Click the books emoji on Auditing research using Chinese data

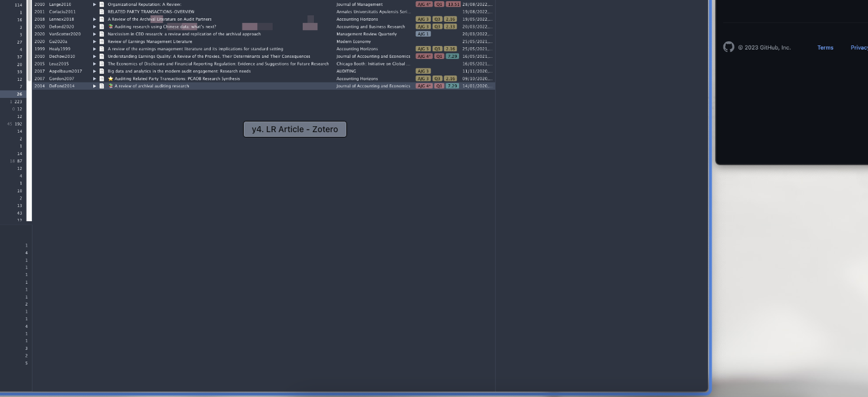click(110, 27)
